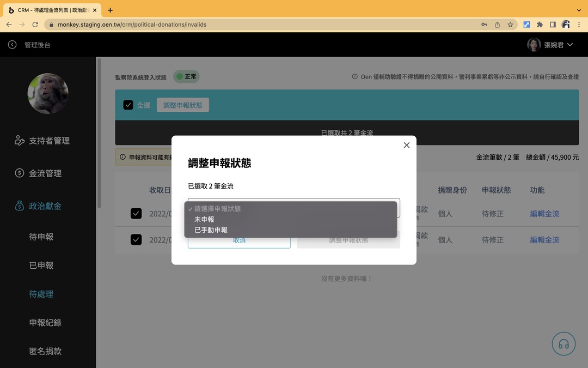Click the 金流管理 dollar icon
This screenshot has width=588, height=368.
pyautogui.click(x=20, y=173)
